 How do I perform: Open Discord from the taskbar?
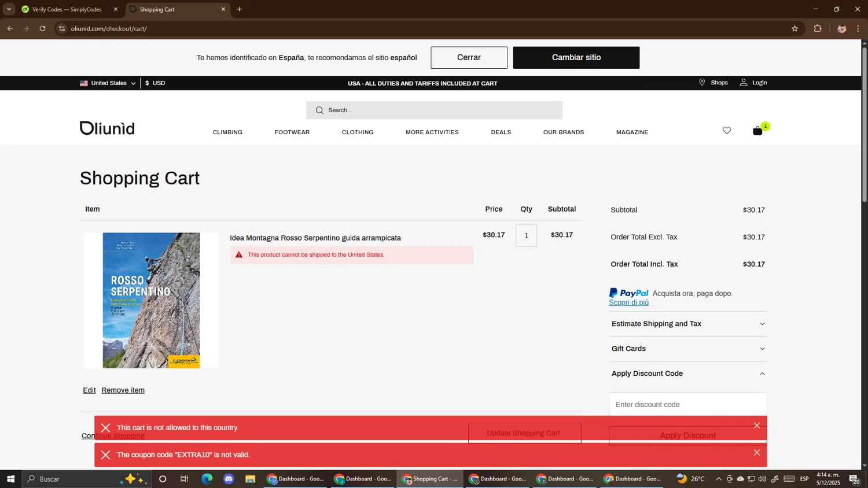coord(229,479)
